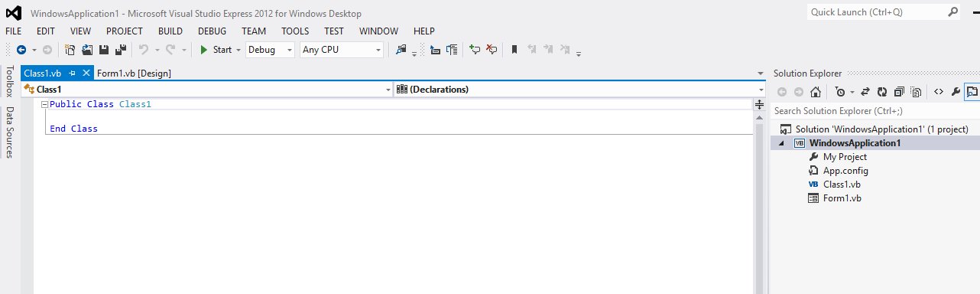Collapse the WindowsApplication1 project node
Screen dimensions: 980x294
point(781,143)
